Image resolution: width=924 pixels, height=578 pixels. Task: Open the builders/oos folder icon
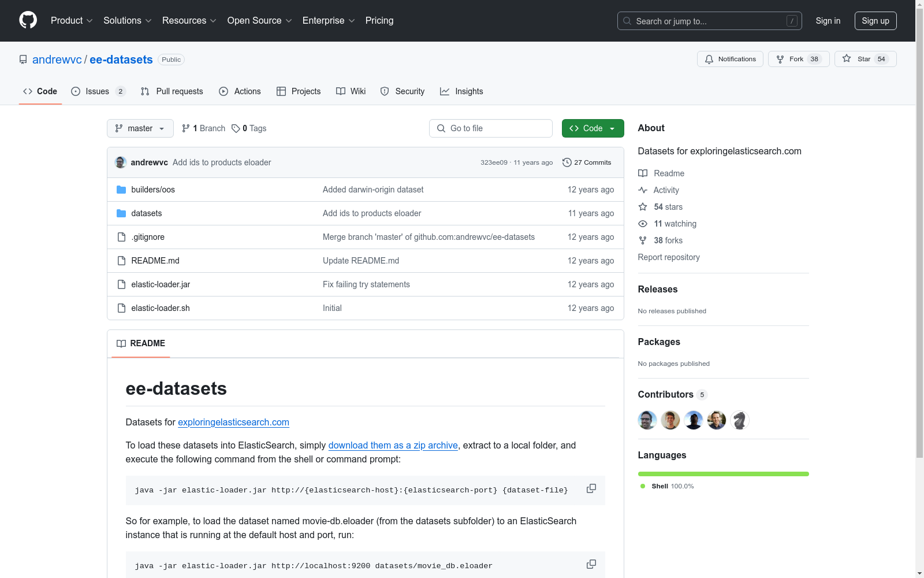121,190
